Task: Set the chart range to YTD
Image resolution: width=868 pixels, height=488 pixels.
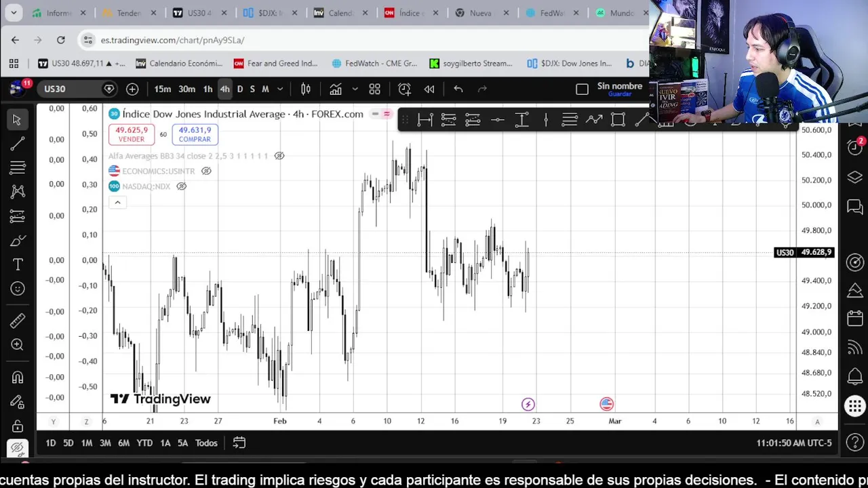Action: click(x=144, y=443)
